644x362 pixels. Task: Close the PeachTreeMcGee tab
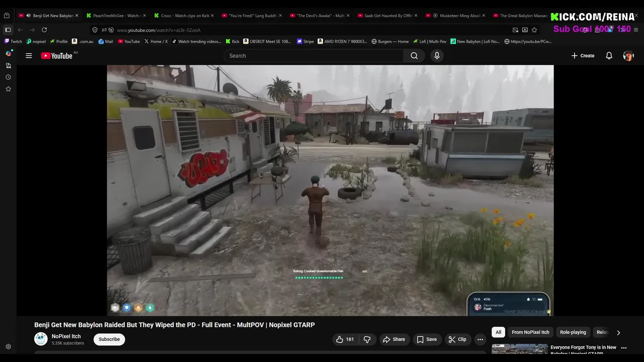pos(144,16)
